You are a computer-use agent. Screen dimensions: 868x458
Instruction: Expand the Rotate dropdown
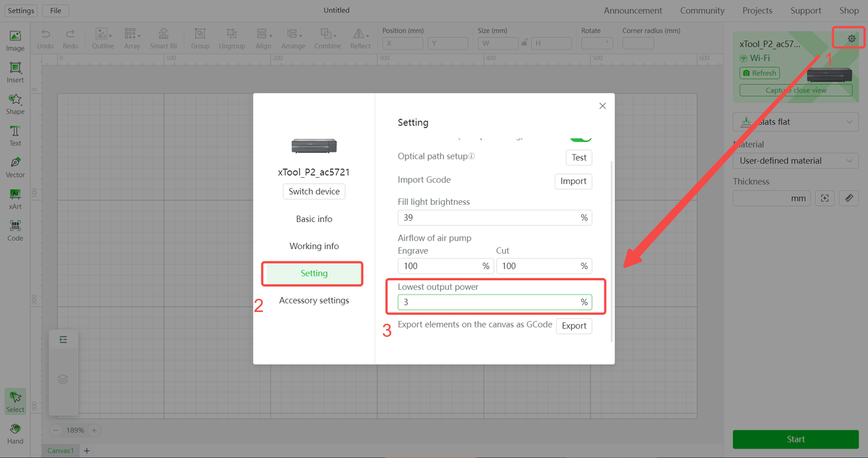(597, 43)
